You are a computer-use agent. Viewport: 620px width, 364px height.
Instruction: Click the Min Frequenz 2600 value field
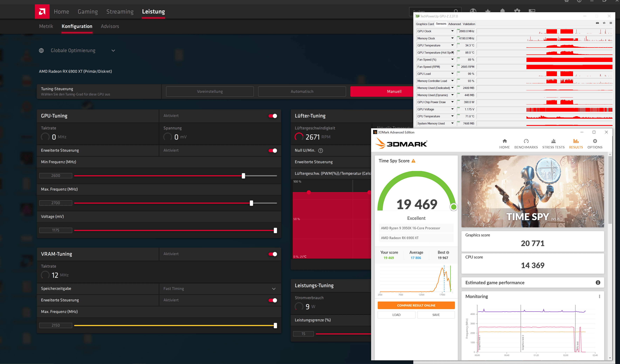56,176
